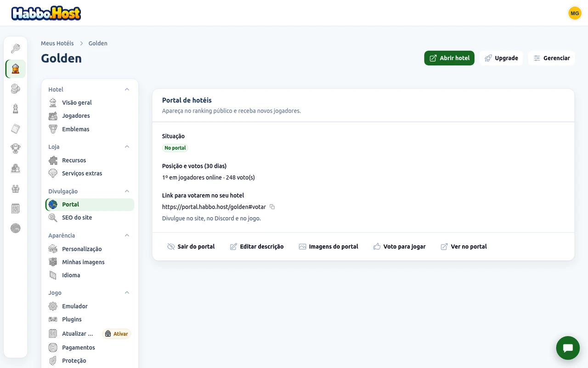
Task: Open the calendar icon in the left rail
Action: (x=16, y=208)
